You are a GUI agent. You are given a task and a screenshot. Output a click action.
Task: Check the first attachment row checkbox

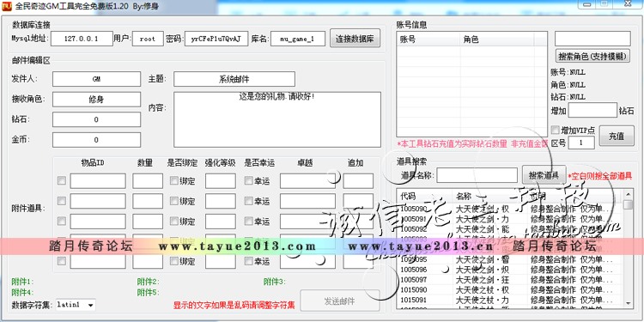[62, 180]
